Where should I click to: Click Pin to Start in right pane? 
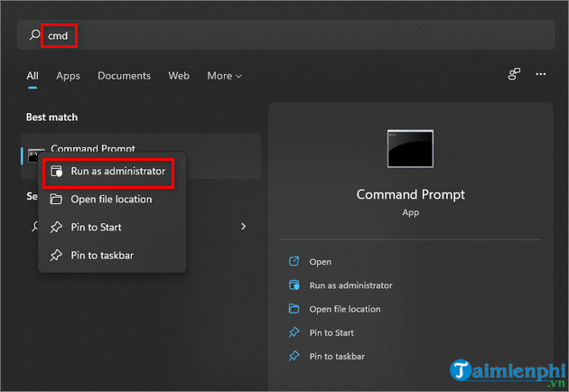coord(331,332)
